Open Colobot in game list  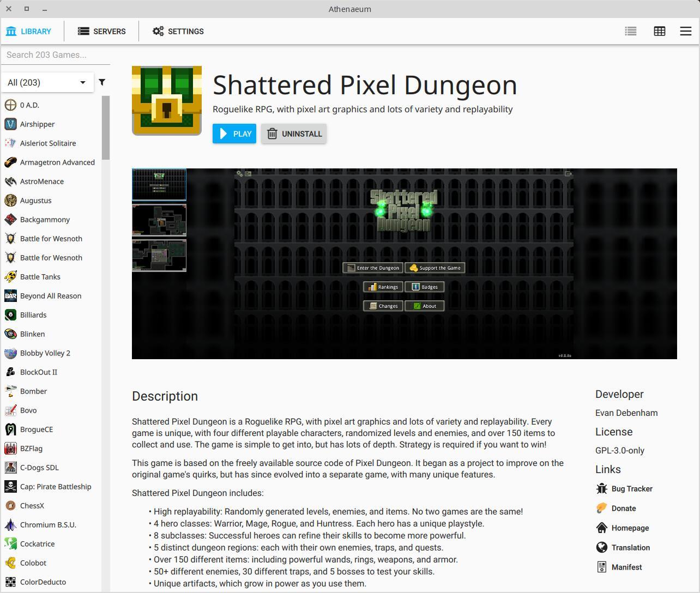point(51,562)
